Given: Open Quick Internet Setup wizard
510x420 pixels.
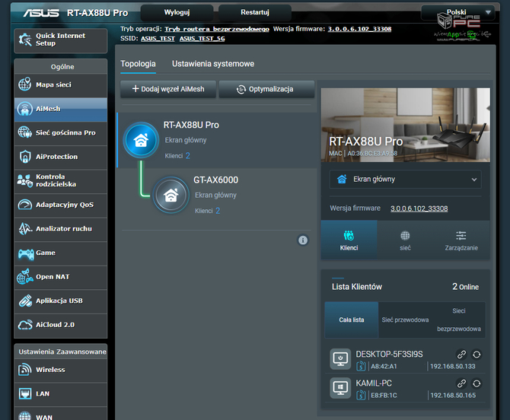Looking at the screenshot, I should pos(60,40).
